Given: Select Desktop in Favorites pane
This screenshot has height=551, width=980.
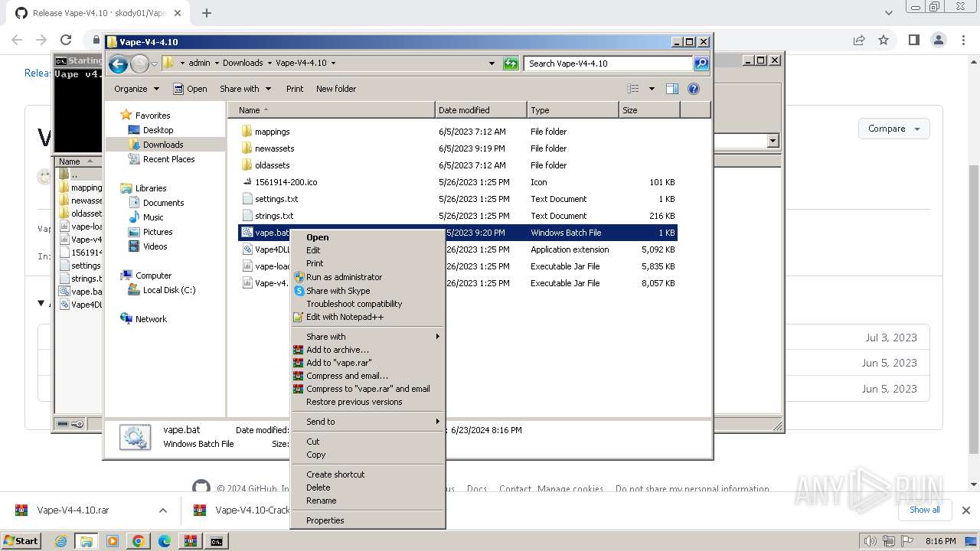Looking at the screenshot, I should coord(158,130).
